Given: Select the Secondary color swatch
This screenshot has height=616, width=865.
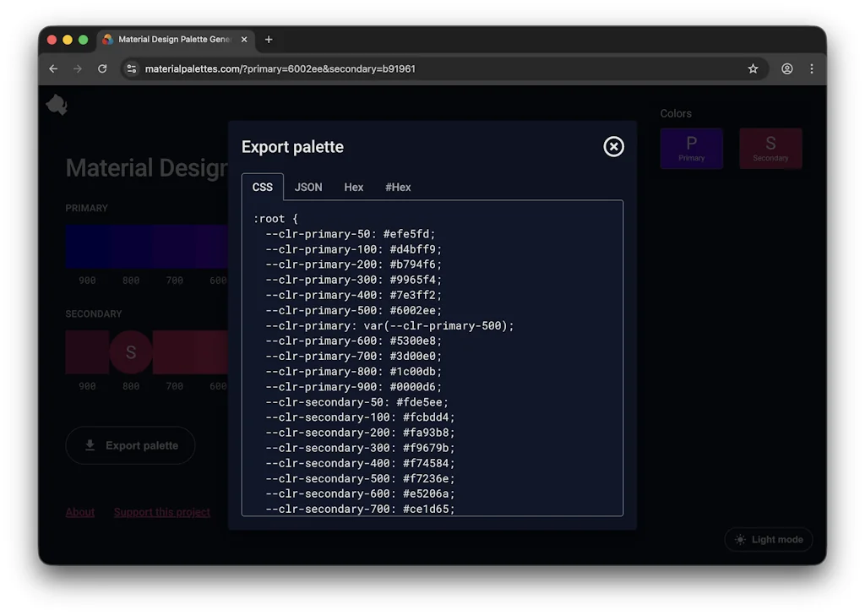Looking at the screenshot, I should 770,148.
